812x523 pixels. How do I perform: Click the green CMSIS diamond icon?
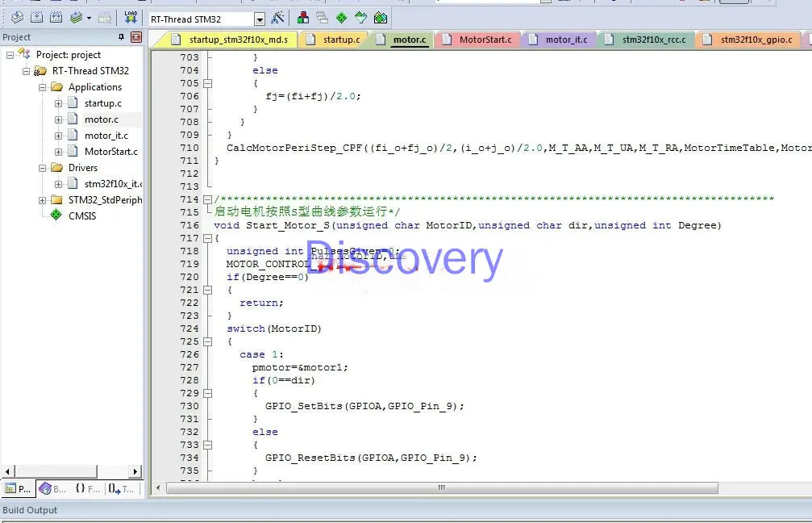click(56, 215)
